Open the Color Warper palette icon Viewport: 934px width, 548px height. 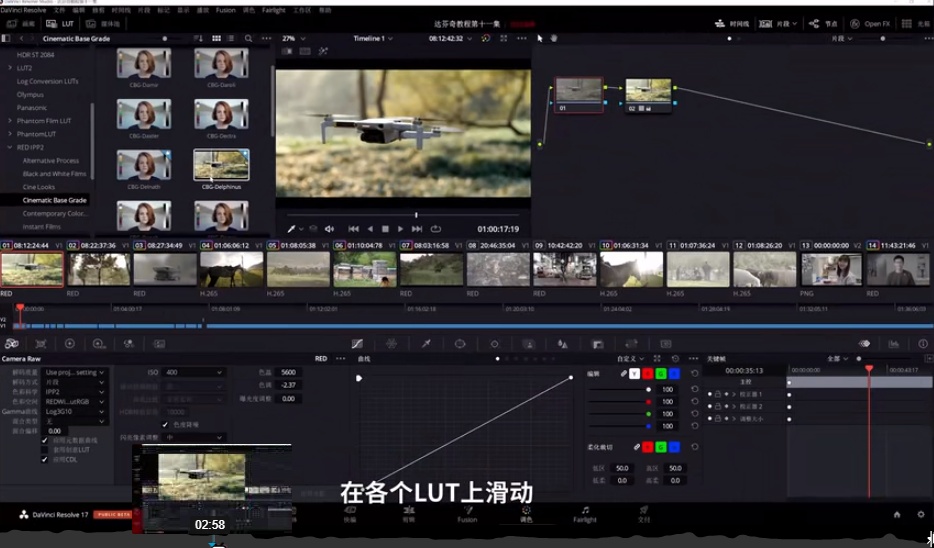(391, 344)
